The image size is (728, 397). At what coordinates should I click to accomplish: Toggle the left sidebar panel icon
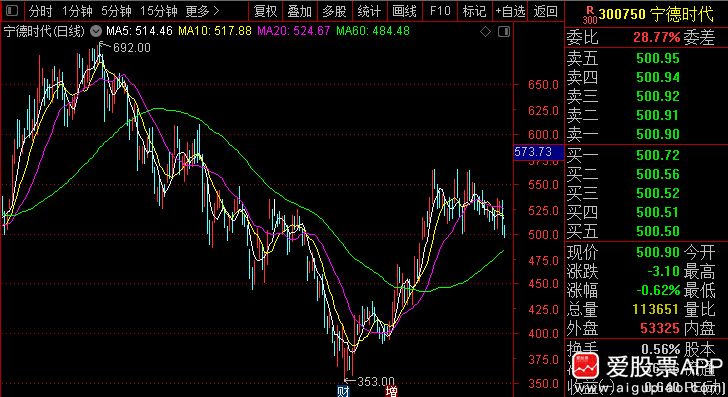(12, 11)
